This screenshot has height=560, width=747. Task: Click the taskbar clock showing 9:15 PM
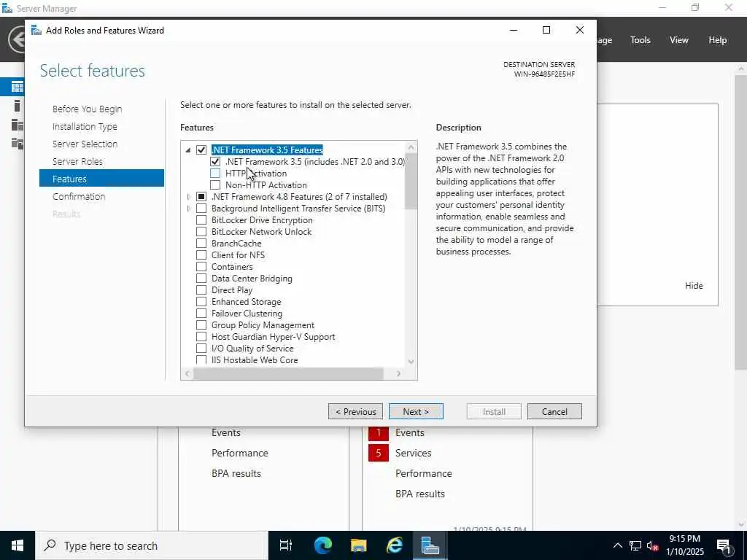click(x=684, y=545)
